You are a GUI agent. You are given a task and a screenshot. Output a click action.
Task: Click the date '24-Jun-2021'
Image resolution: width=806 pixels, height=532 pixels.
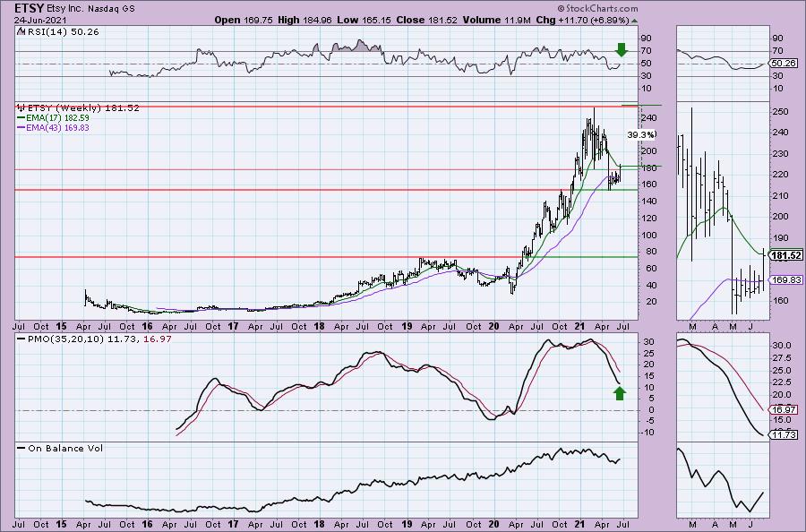[39, 20]
